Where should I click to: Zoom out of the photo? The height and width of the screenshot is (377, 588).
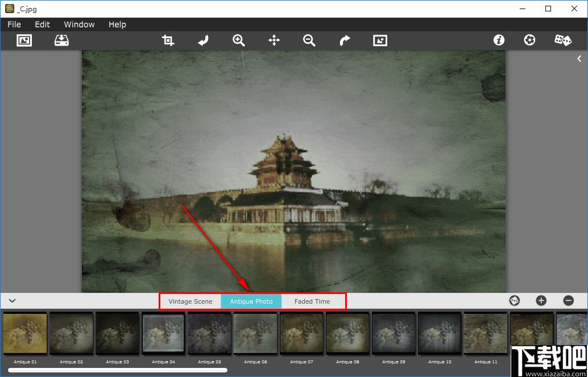pyautogui.click(x=309, y=40)
